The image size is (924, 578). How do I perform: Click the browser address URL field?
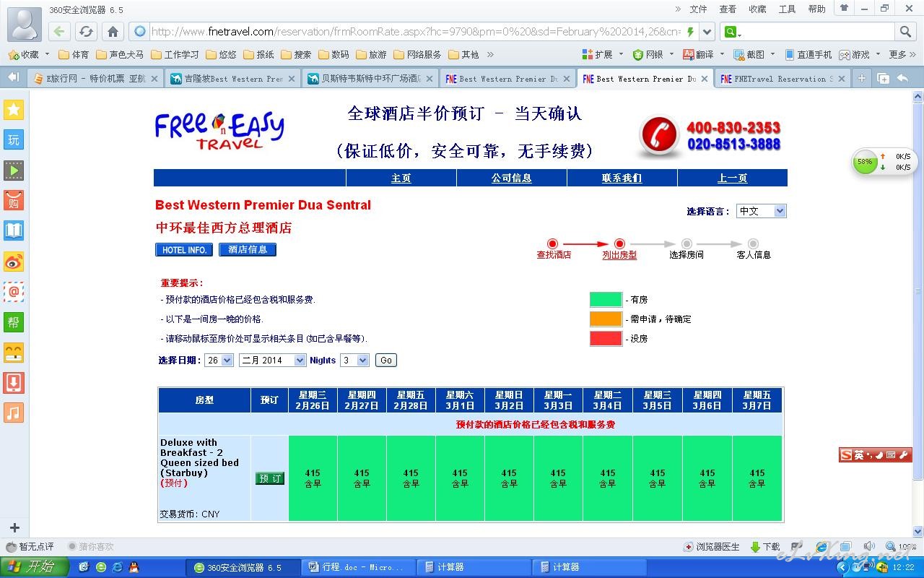pos(414,31)
